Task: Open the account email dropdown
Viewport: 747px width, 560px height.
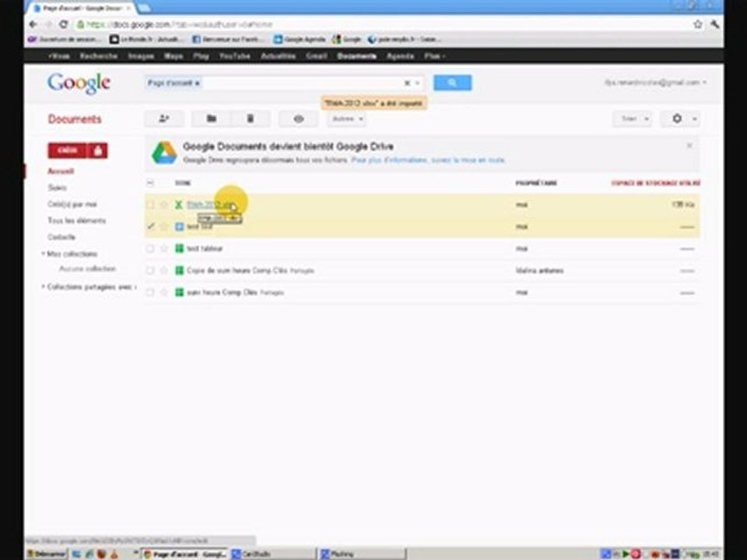Action: pyautogui.click(x=655, y=82)
